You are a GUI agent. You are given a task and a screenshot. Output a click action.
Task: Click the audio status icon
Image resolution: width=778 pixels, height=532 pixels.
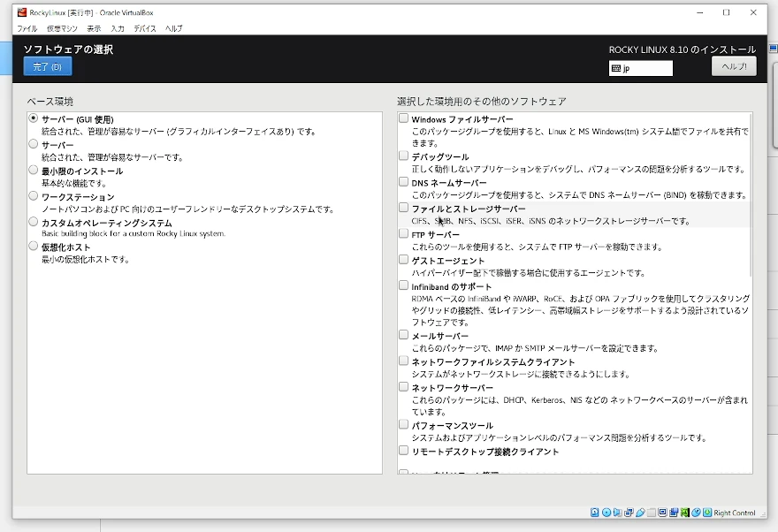pos(618,513)
